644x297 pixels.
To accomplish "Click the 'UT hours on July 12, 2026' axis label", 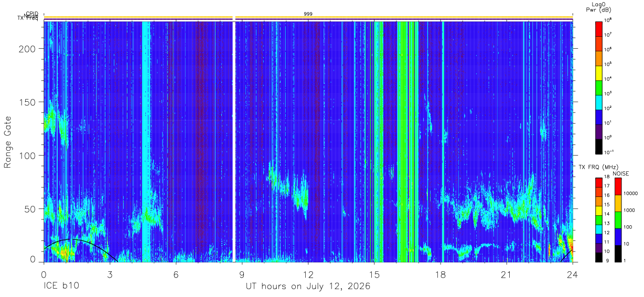I will 308,287.
